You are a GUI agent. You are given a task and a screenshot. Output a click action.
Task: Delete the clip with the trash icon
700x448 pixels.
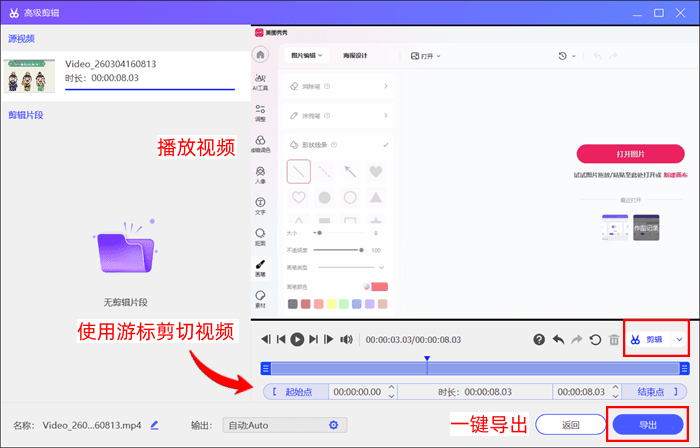[x=614, y=340]
